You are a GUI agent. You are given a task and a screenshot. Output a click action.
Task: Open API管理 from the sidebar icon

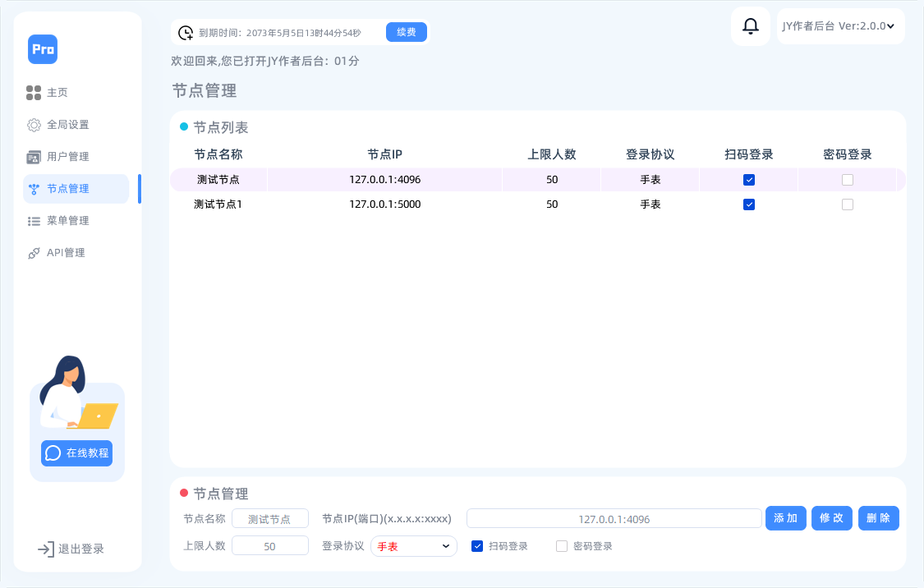click(x=34, y=252)
